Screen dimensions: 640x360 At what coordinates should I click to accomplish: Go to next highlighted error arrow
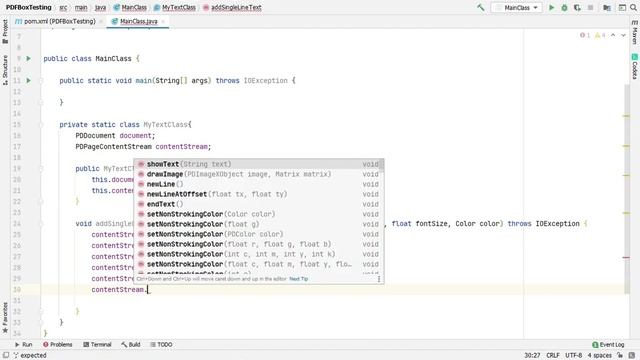point(623,35)
